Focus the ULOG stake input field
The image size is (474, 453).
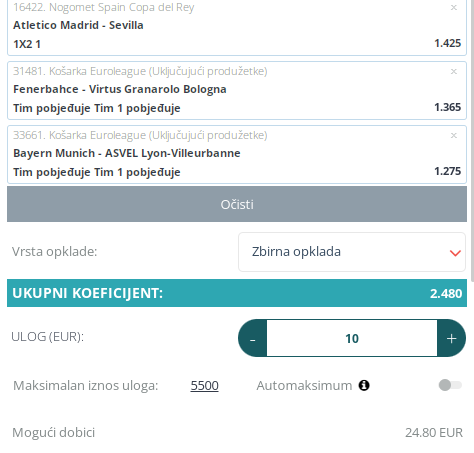pyautogui.click(x=352, y=338)
